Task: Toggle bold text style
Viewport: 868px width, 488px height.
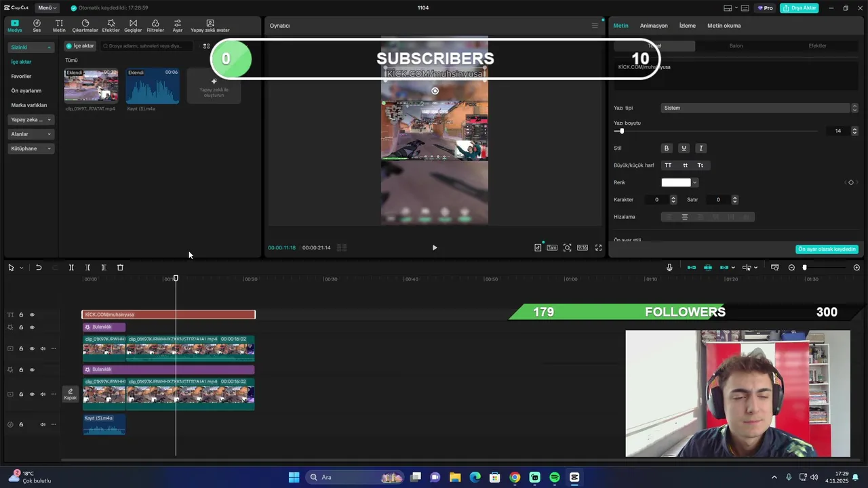Action: click(x=666, y=148)
